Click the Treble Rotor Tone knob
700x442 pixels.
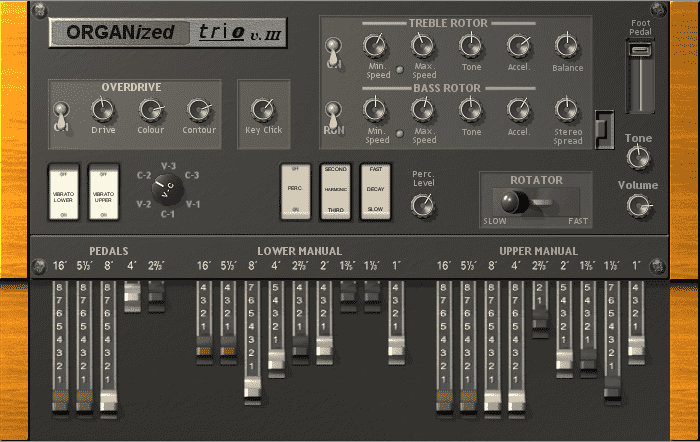pyautogui.click(x=471, y=46)
